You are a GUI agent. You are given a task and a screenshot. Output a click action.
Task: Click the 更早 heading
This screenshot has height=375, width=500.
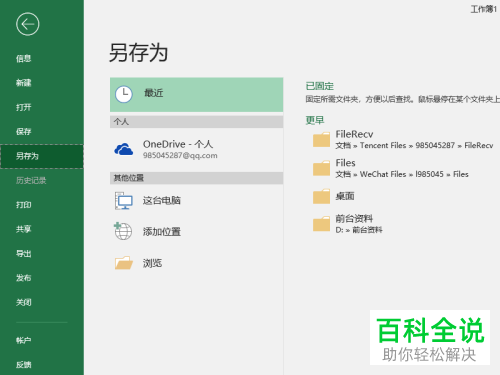pos(315,120)
